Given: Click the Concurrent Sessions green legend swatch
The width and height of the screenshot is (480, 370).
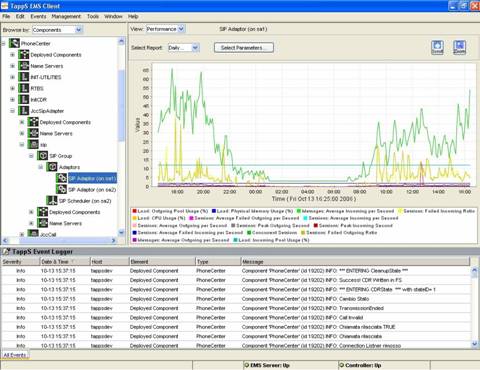Looking at the screenshot, I should [x=249, y=232].
